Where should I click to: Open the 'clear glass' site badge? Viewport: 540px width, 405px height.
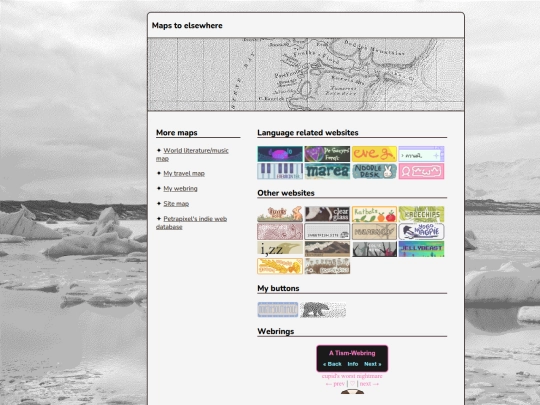[327, 214]
